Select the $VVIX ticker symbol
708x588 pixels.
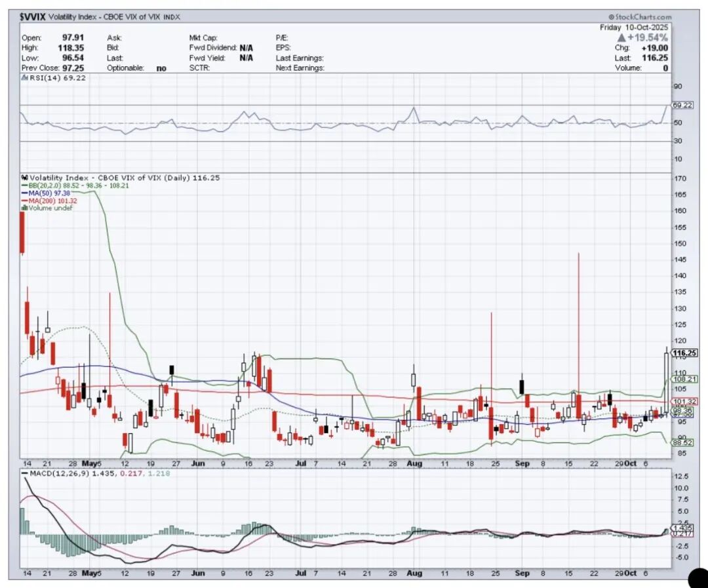pyautogui.click(x=33, y=16)
